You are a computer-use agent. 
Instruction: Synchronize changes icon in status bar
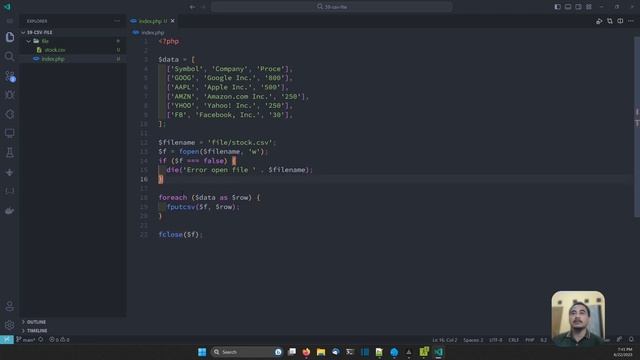40,340
